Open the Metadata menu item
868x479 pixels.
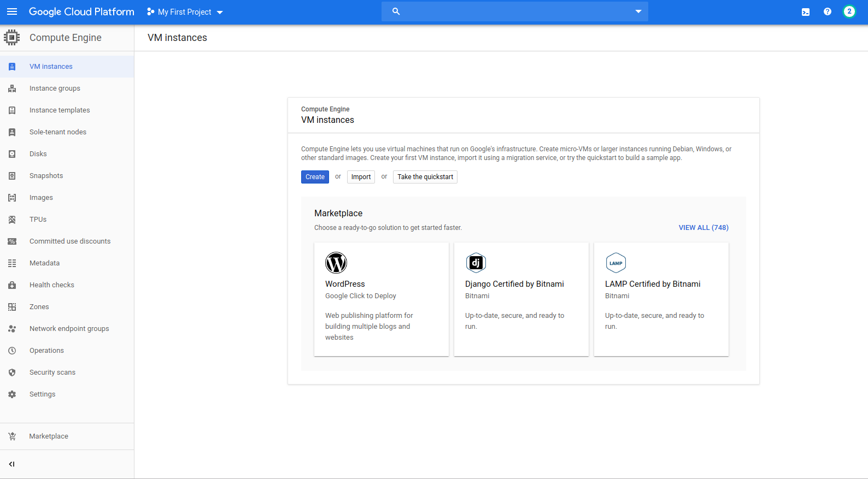click(x=67, y=263)
